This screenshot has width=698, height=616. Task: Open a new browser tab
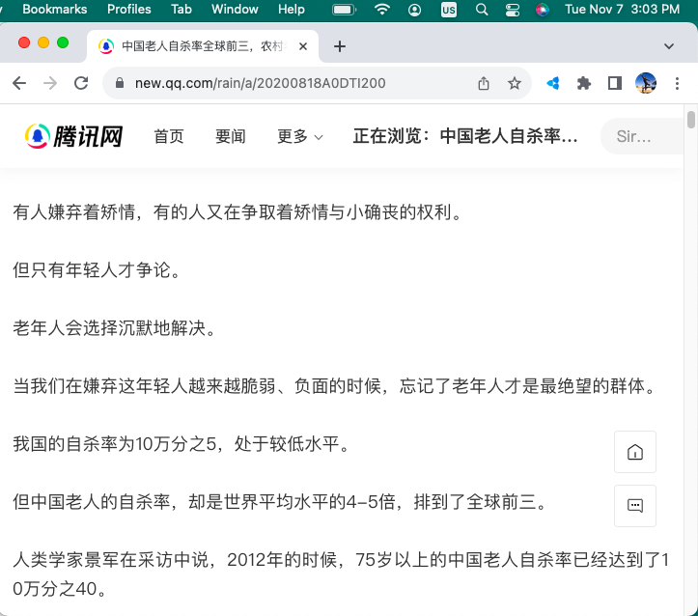pos(340,46)
